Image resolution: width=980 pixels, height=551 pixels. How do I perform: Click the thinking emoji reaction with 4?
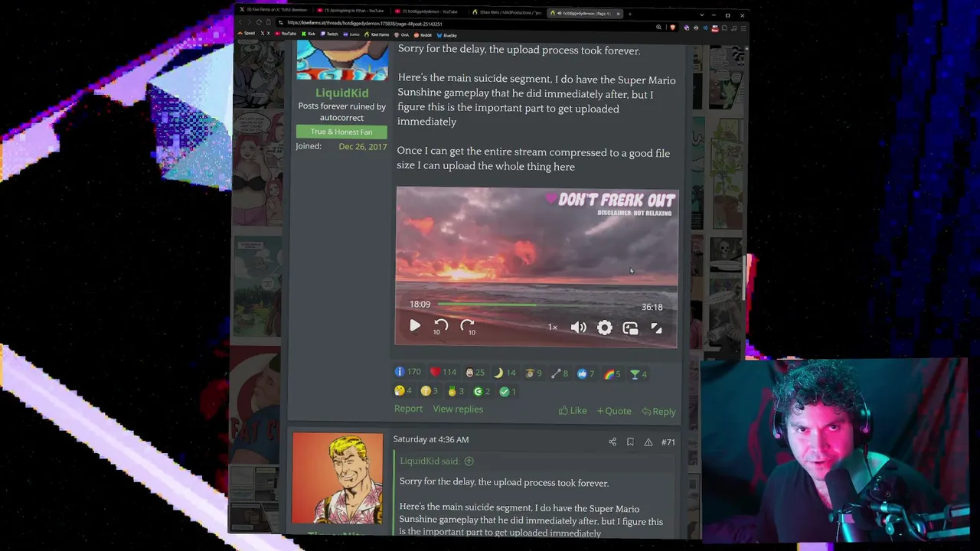[403, 390]
